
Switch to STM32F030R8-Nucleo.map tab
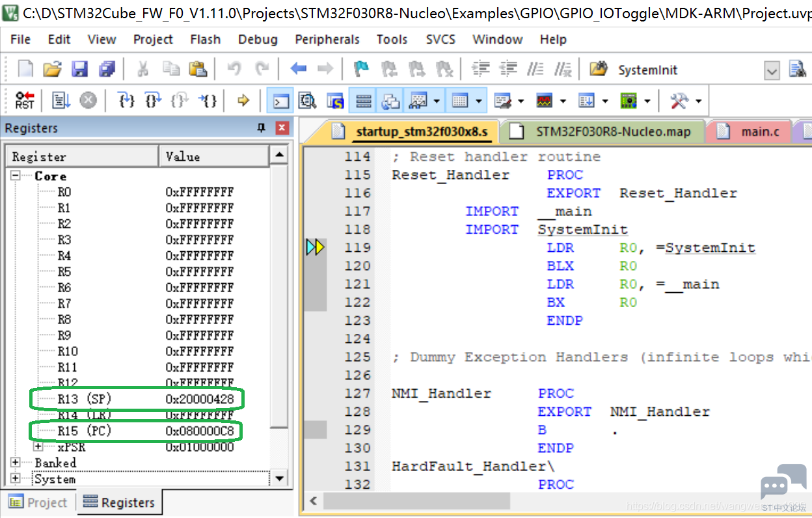pyautogui.click(x=604, y=131)
